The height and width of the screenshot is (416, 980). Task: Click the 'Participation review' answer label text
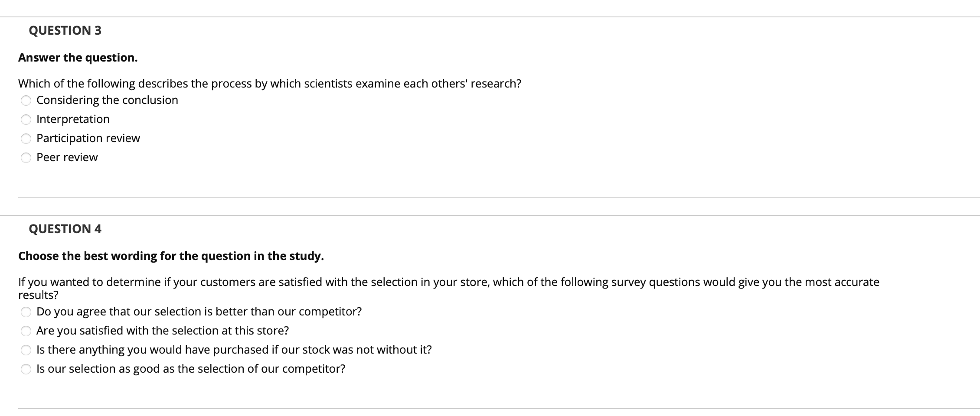coord(88,138)
